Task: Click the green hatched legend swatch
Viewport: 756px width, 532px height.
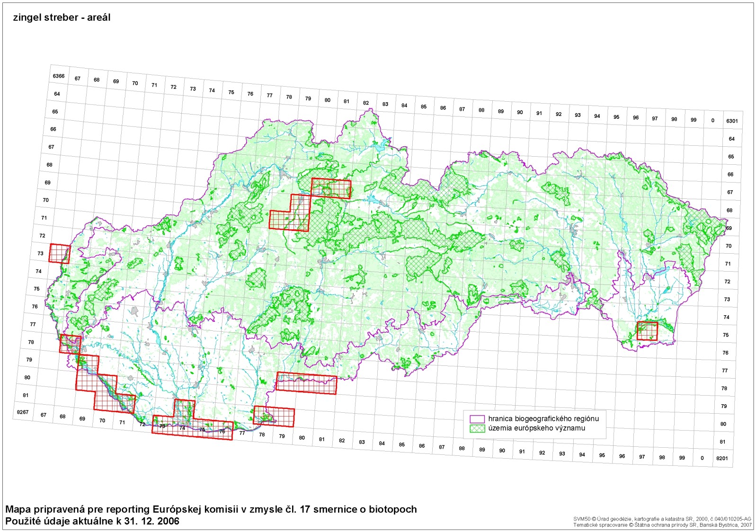Action: pos(477,428)
